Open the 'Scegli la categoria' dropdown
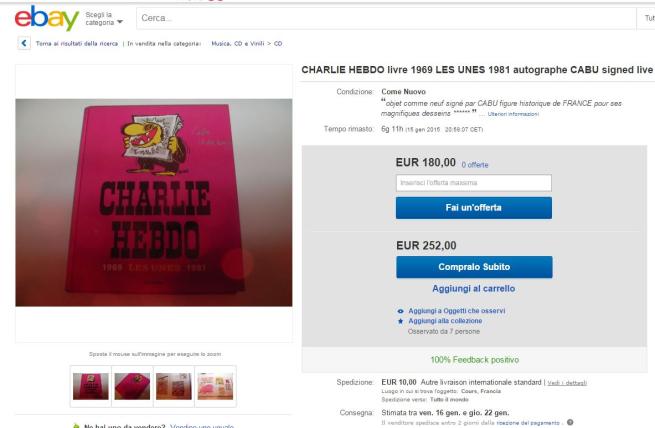The width and height of the screenshot is (655, 428). 104,18
